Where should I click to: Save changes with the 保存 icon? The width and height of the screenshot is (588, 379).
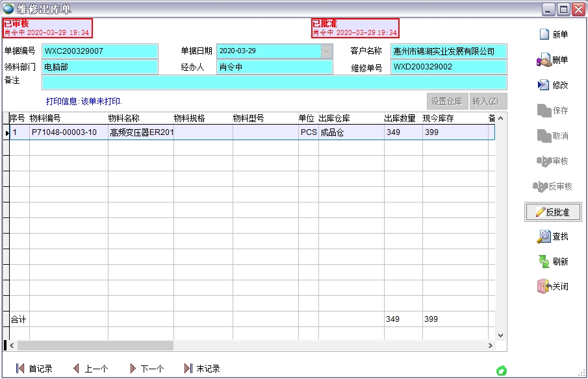[553, 110]
